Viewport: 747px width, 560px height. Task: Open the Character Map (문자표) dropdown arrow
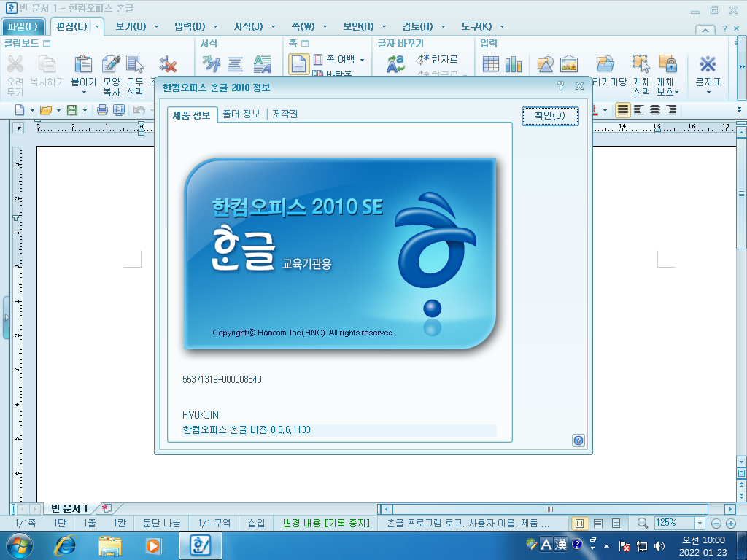[x=708, y=93]
